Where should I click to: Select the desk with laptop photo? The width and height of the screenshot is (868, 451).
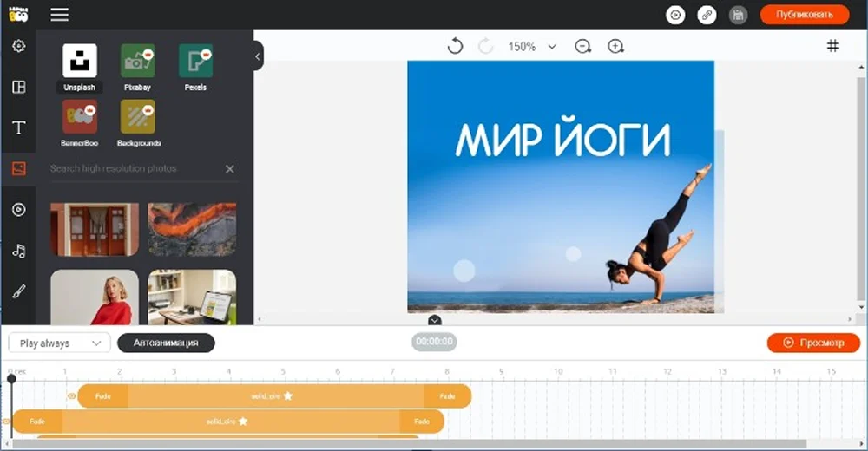click(x=192, y=297)
